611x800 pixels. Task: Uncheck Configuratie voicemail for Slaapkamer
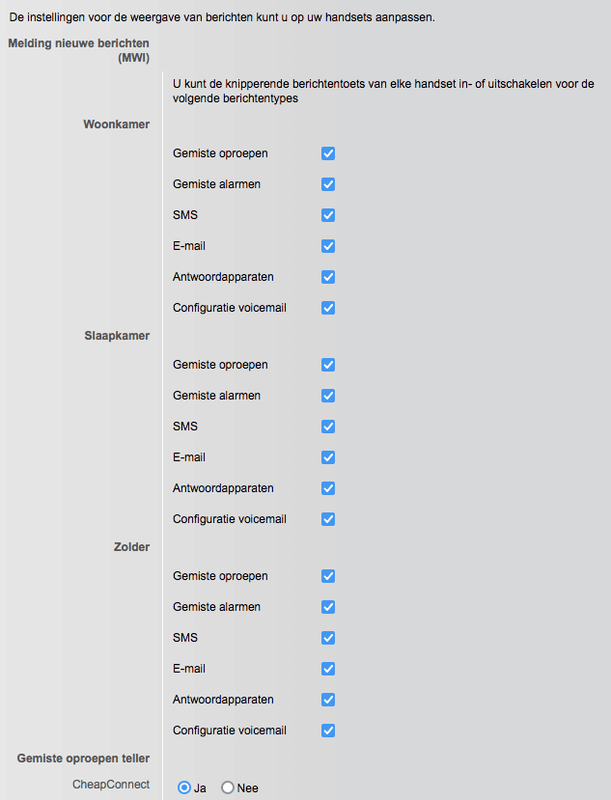[328, 520]
